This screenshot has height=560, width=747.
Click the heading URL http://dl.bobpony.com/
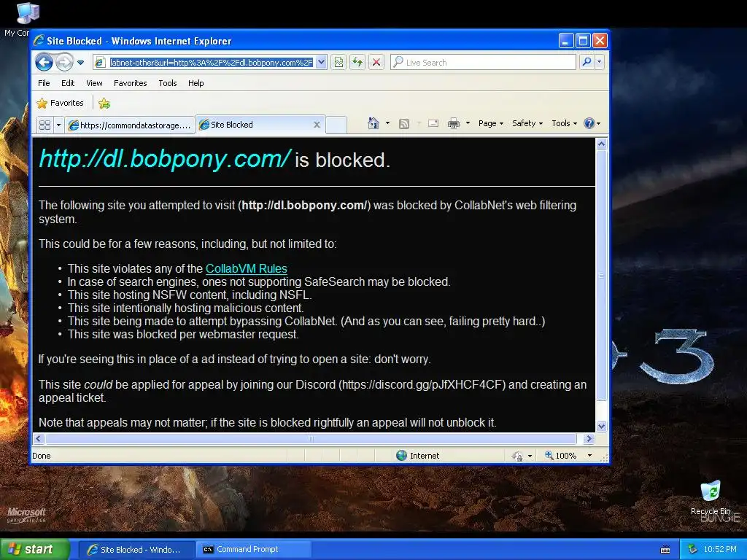pyautogui.click(x=165, y=158)
